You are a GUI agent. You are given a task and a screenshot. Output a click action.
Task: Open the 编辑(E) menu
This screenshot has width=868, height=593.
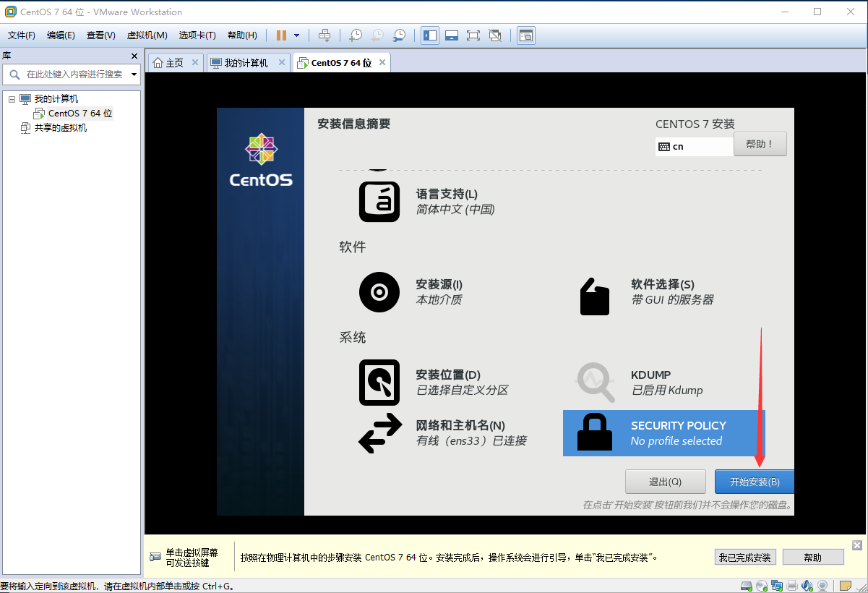tap(61, 35)
